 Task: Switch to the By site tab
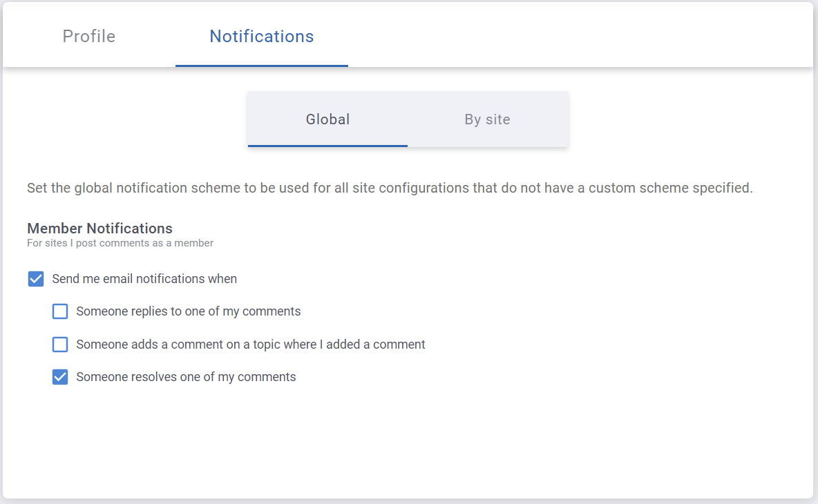pyautogui.click(x=487, y=119)
